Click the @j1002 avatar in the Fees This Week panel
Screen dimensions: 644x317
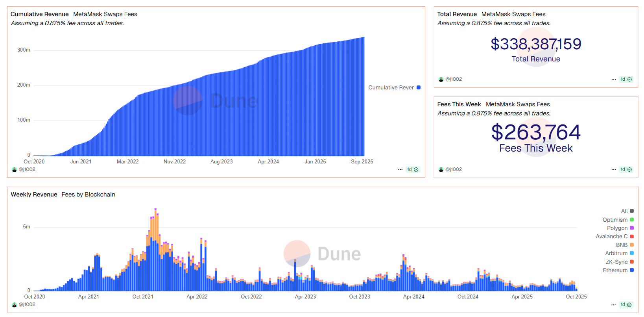tap(441, 170)
